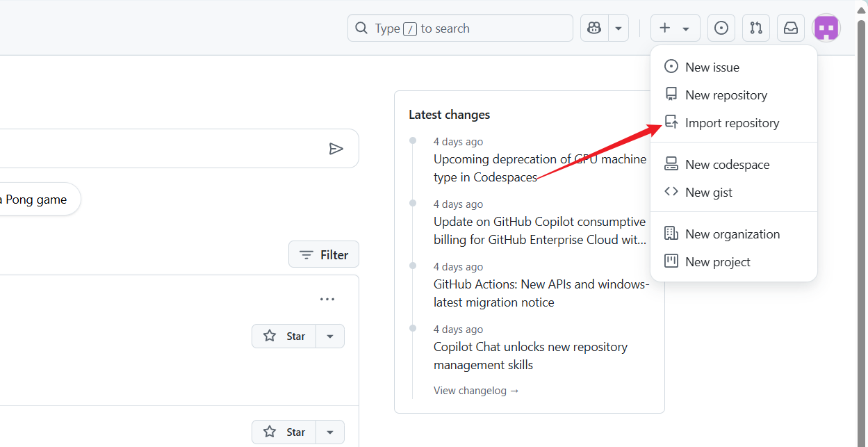
Task: Open the Issues icon in the header
Action: coord(721,28)
